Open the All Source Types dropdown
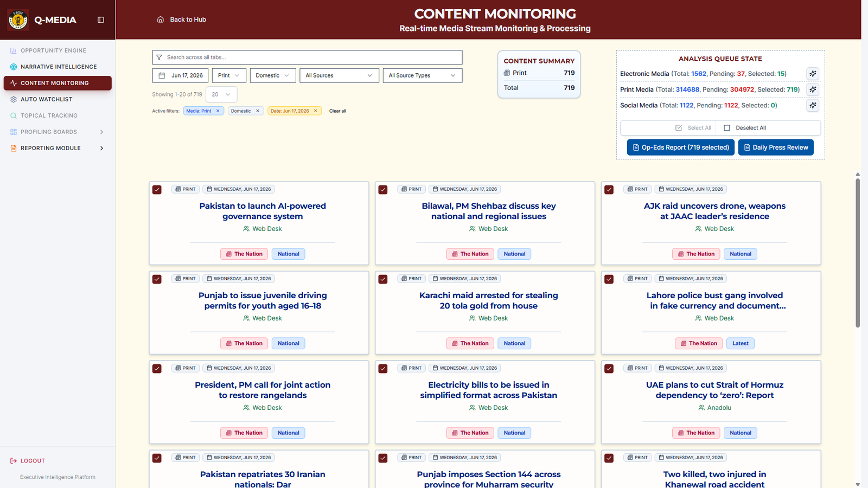The height and width of the screenshot is (488, 868). coord(422,75)
